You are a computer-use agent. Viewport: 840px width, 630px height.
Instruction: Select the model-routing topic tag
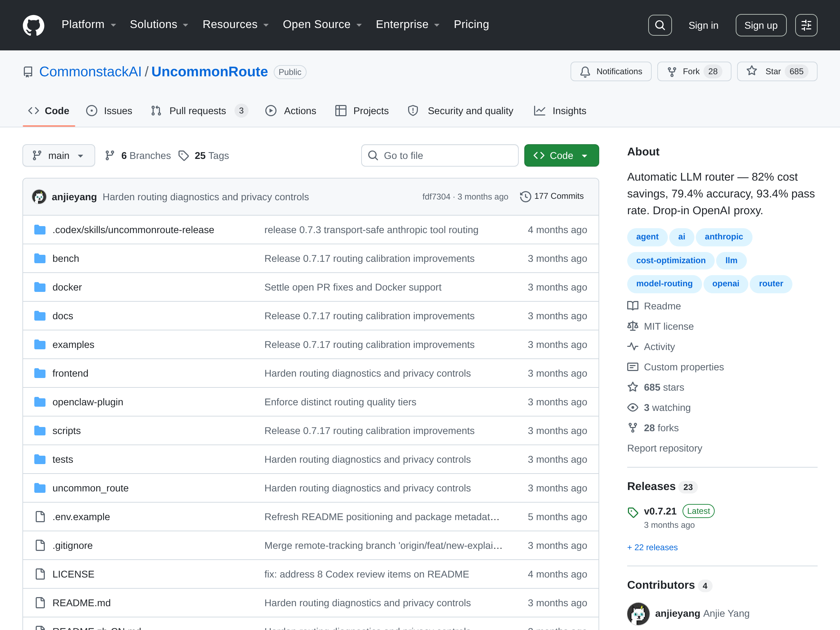click(x=664, y=283)
